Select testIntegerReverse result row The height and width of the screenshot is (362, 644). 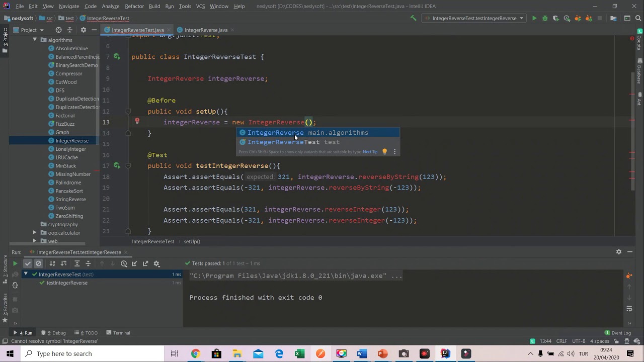(x=67, y=283)
